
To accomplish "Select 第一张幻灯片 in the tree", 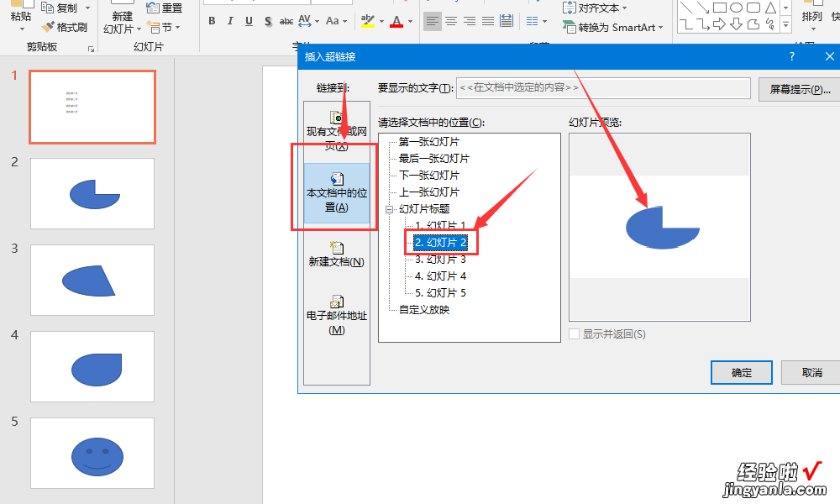I will click(x=428, y=142).
